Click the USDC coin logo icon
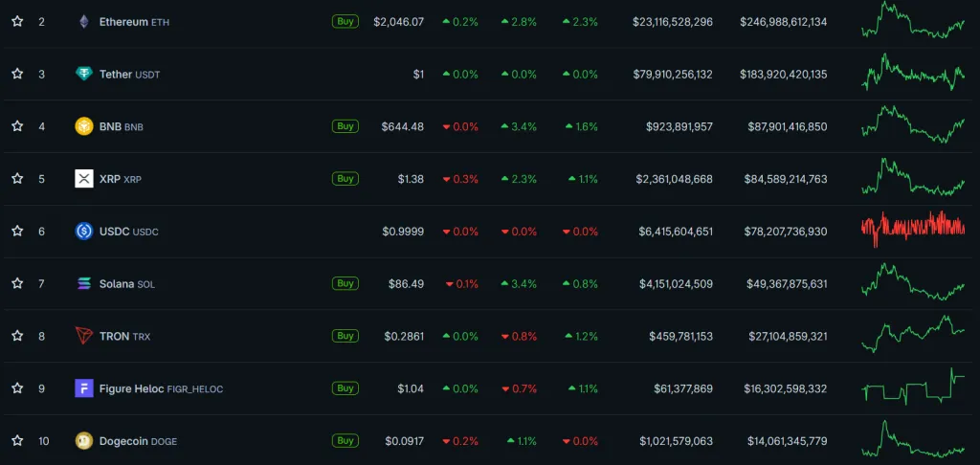The height and width of the screenshot is (465, 980). point(83,232)
